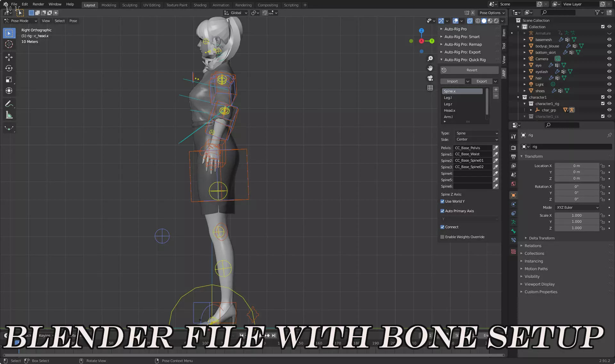
Task: Click Rotation Y value field
Action: (577, 193)
